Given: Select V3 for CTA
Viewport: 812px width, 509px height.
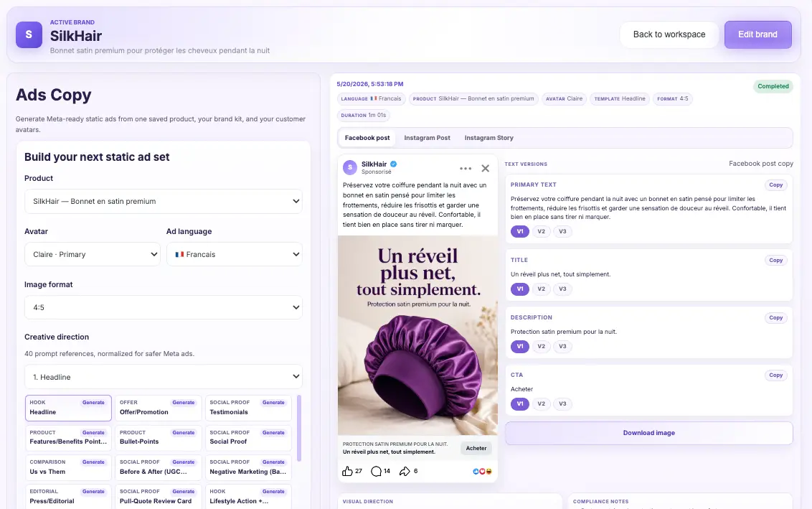Looking at the screenshot, I should click(562, 403).
